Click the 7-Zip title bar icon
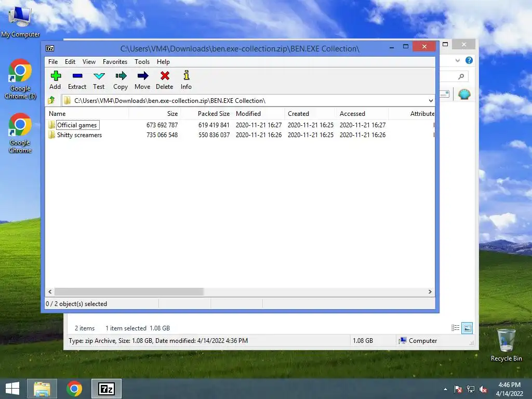 click(50, 48)
